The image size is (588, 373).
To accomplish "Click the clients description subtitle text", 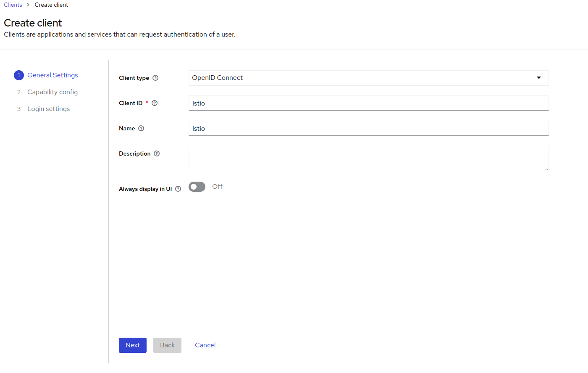I will pyautogui.click(x=120, y=34).
